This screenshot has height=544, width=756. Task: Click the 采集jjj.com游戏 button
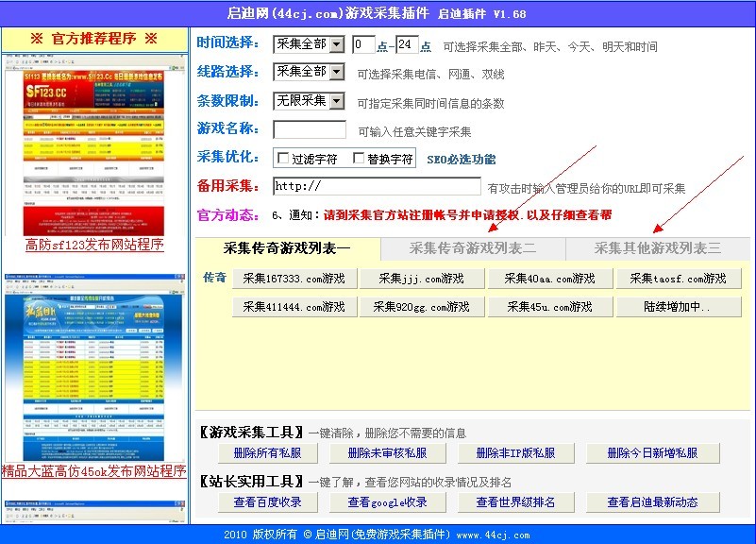point(421,278)
